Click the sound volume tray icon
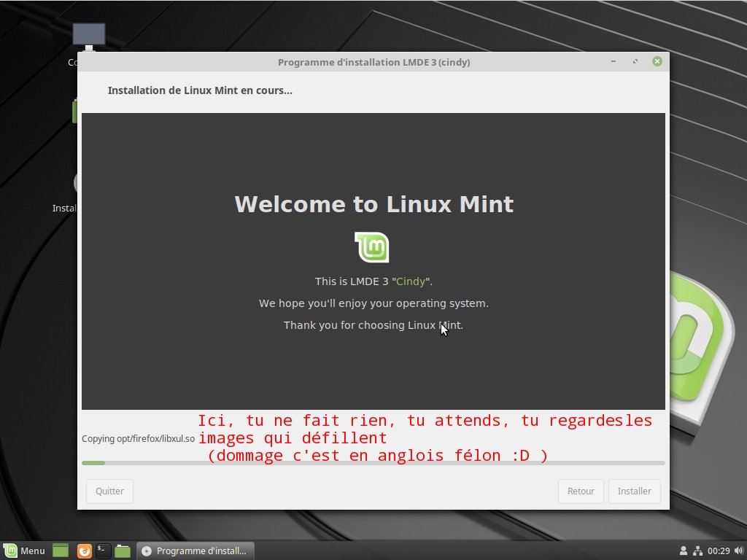747x560 pixels. (x=737, y=551)
